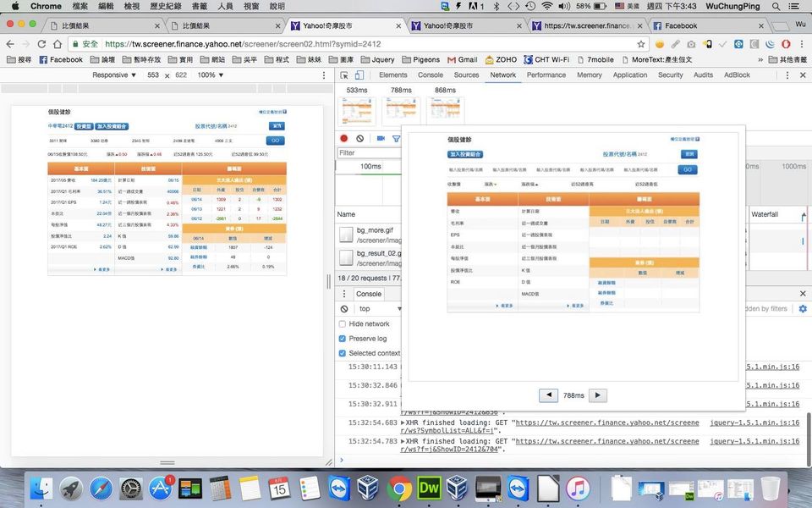Toggle the device toolbar icon
The image size is (812, 508).
pyautogui.click(x=360, y=75)
